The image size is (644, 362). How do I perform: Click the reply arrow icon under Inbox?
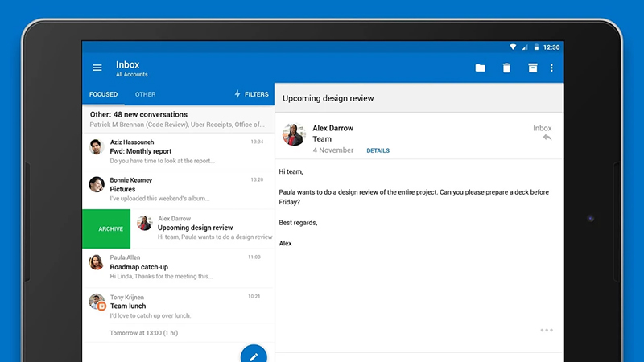click(547, 138)
